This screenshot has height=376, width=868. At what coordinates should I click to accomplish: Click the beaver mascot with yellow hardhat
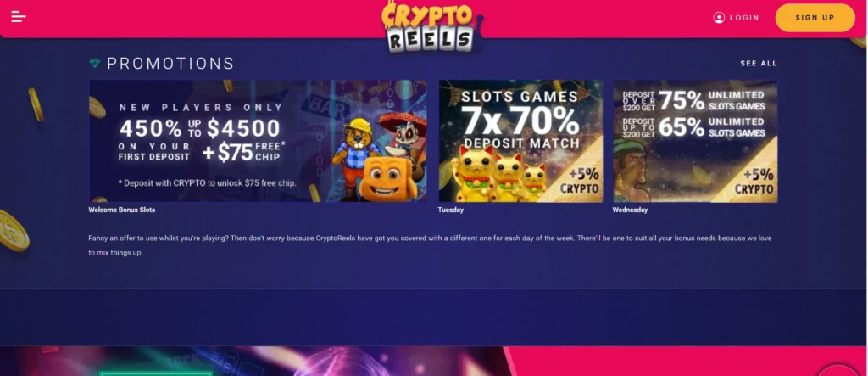click(x=353, y=158)
